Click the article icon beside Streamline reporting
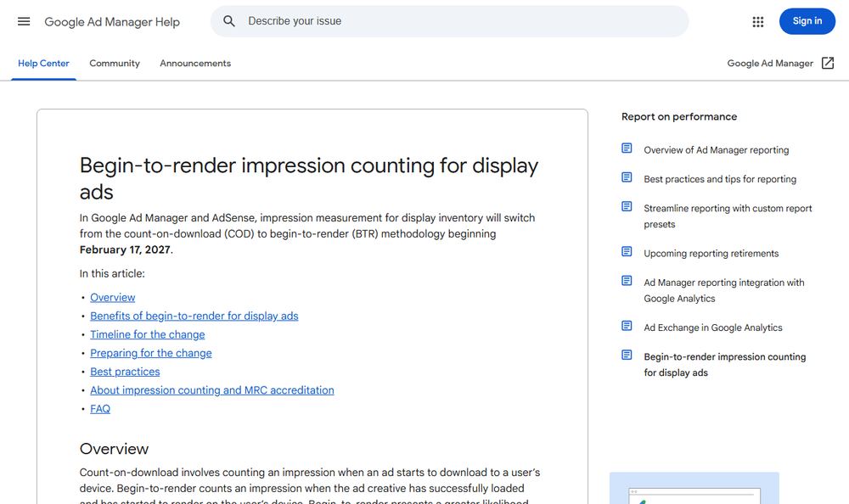The height and width of the screenshot is (504, 849). click(627, 207)
